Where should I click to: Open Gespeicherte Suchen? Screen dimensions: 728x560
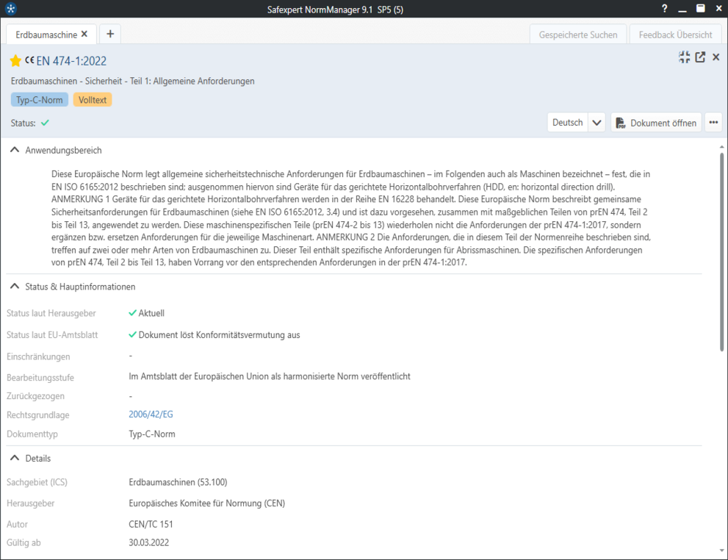(578, 35)
